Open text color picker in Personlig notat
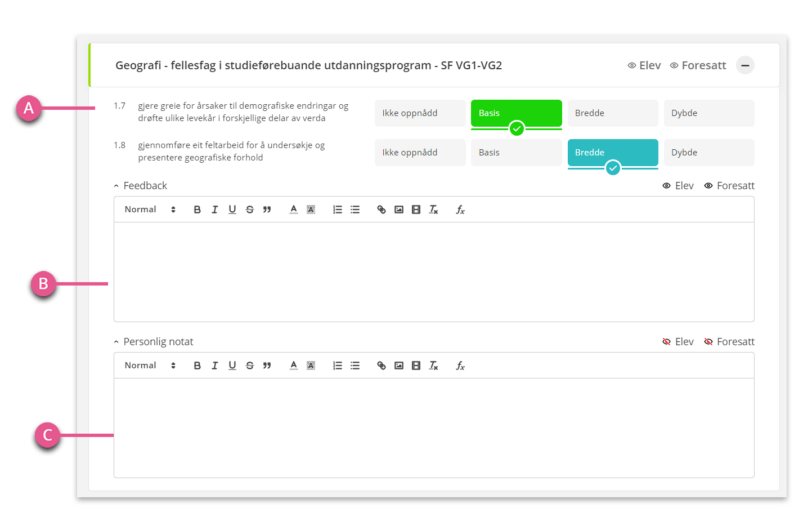Viewport: 812px width, 526px height. 294,365
